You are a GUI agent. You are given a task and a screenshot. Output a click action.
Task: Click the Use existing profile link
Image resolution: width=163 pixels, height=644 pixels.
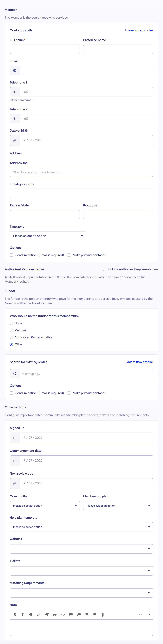(x=139, y=30)
